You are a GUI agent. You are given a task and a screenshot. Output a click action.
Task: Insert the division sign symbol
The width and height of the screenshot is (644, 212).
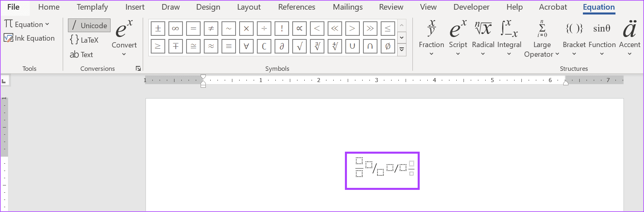click(x=264, y=29)
